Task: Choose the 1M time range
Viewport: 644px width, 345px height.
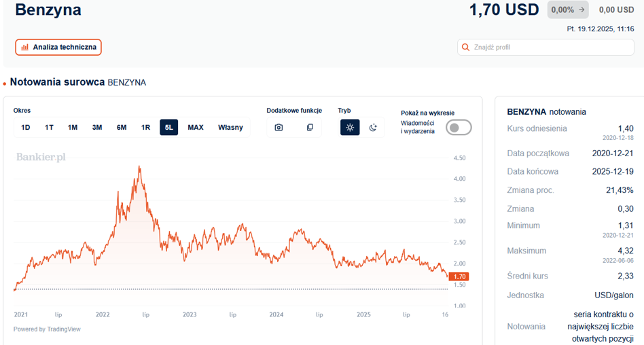Action: click(x=73, y=127)
